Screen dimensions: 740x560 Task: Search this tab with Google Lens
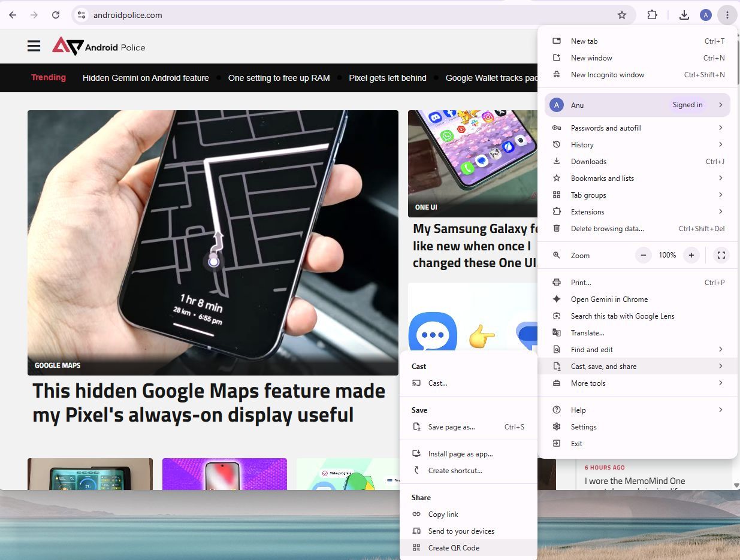click(x=638, y=316)
